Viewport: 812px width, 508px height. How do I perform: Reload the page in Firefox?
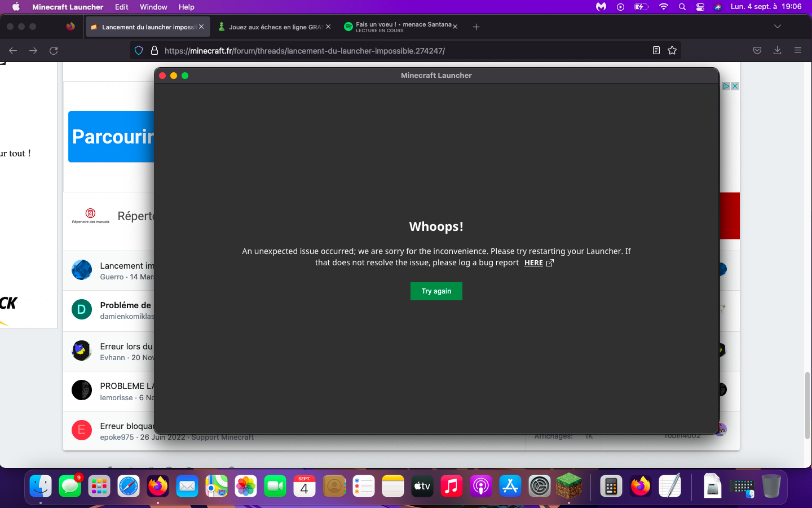(54, 51)
